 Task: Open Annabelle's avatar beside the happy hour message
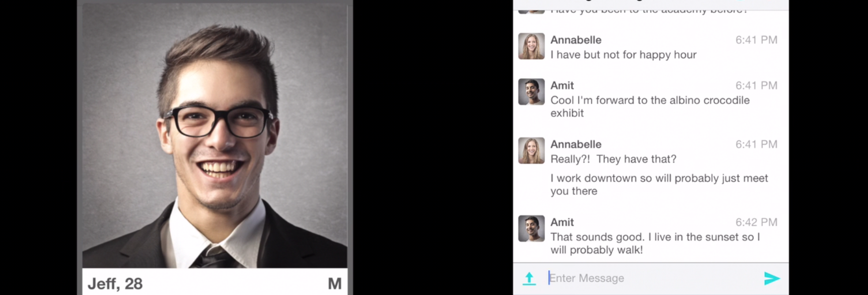click(x=531, y=46)
